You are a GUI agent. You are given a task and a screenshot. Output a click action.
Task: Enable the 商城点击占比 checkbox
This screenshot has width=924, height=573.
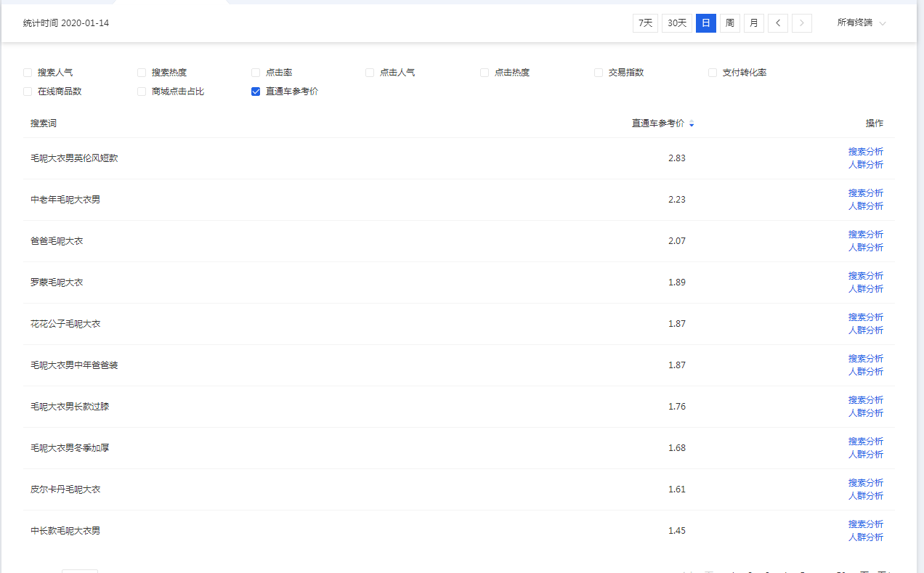[x=142, y=92]
